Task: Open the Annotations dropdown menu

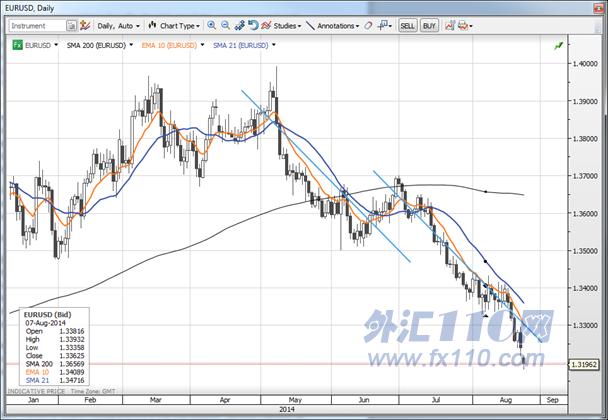Action: tap(338, 26)
